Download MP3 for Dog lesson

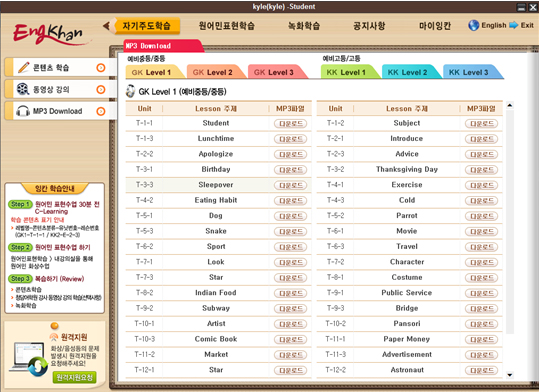[291, 216]
